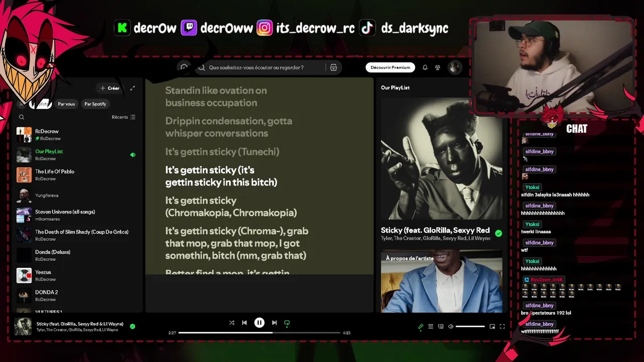Open The Life Of Pablo album
This screenshot has height=362, width=644.
(76, 175)
